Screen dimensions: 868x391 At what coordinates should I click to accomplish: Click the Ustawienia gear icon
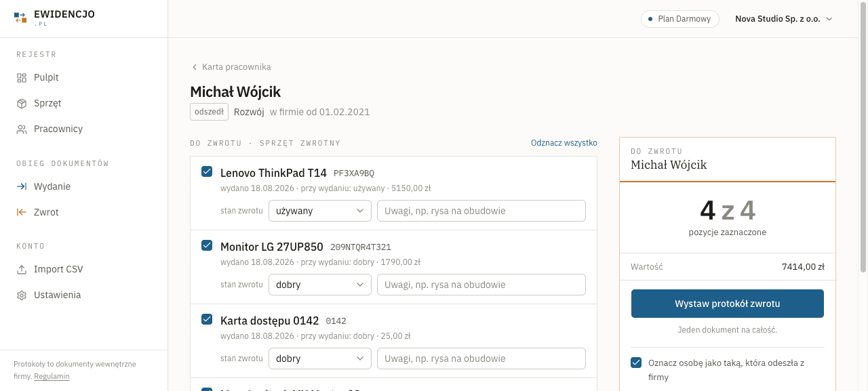coord(22,295)
